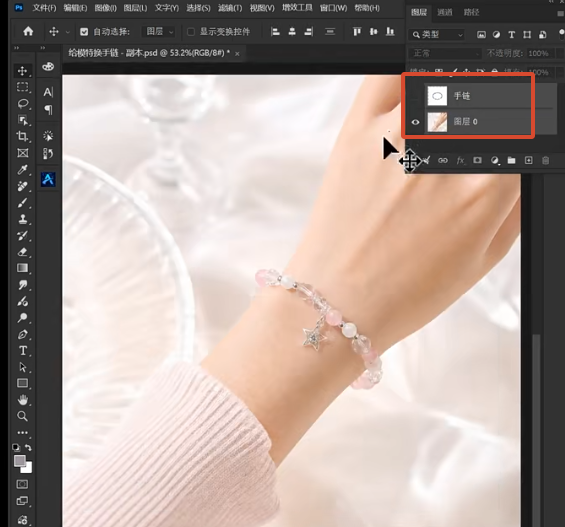565x527 pixels.
Task: Select the Lasso tool
Action: [x=22, y=104]
